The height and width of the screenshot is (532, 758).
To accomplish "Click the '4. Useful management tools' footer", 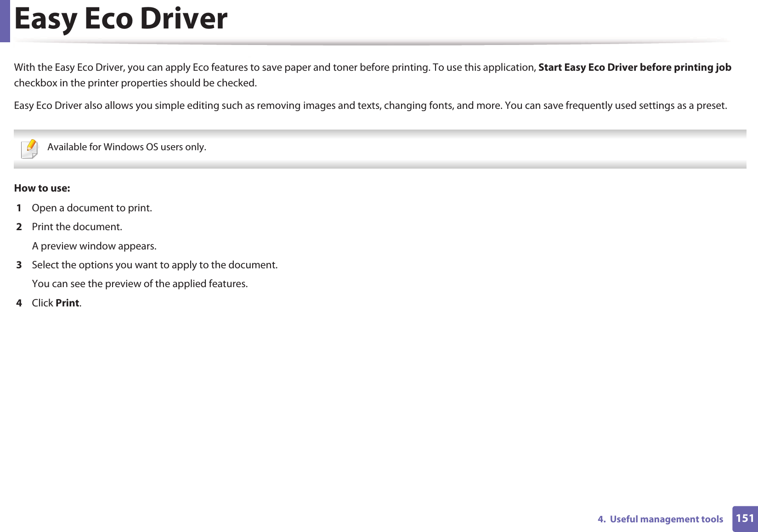I will pyautogui.click(x=661, y=519).
